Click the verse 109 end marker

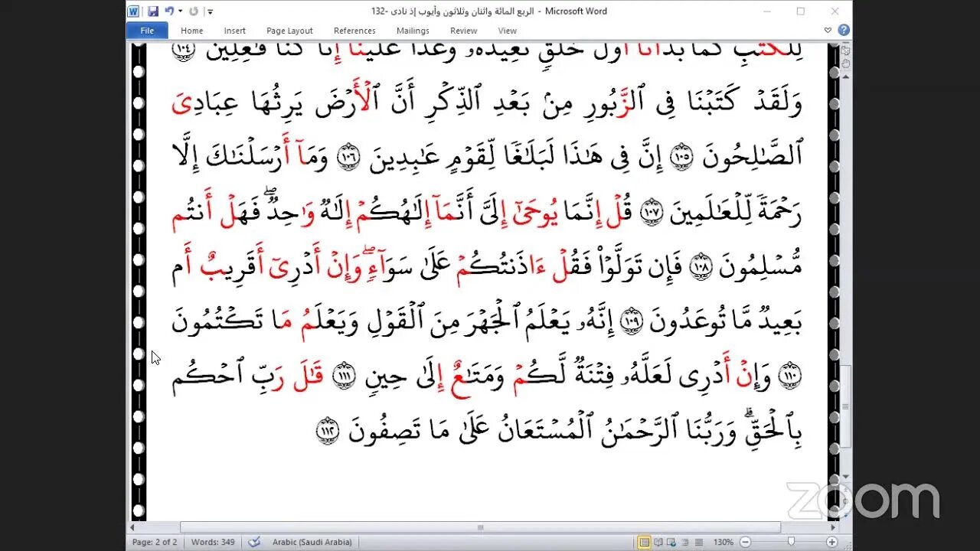(x=631, y=321)
